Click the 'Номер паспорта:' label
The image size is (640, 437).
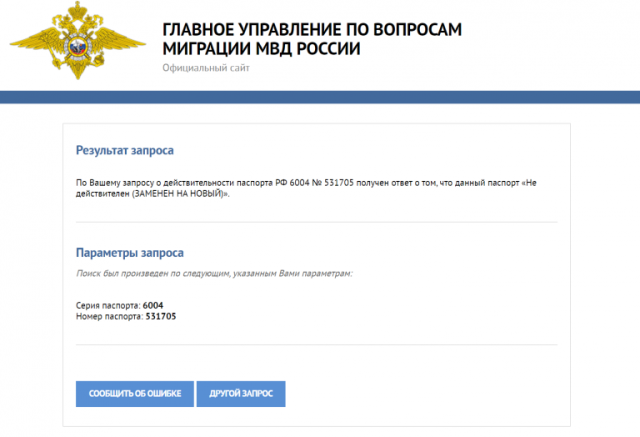(109, 316)
